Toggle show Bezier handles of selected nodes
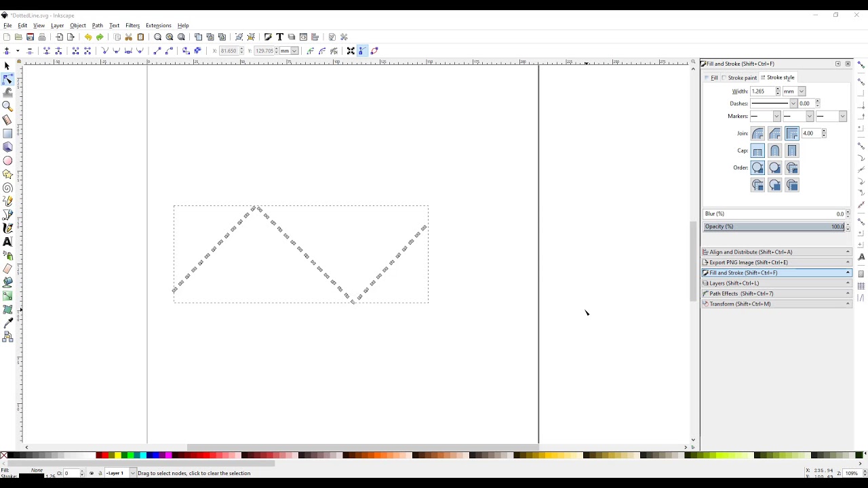This screenshot has height=488, width=868. pyautogui.click(x=363, y=51)
